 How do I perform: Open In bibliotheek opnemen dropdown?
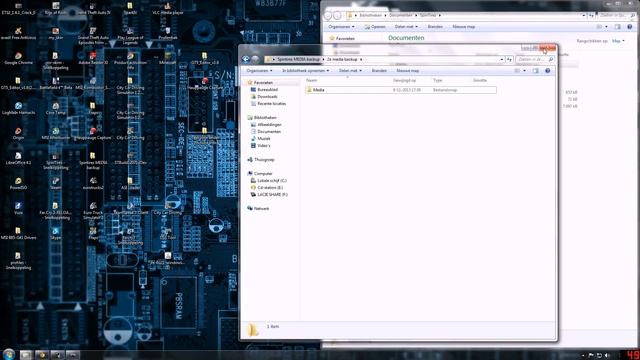click(x=305, y=71)
